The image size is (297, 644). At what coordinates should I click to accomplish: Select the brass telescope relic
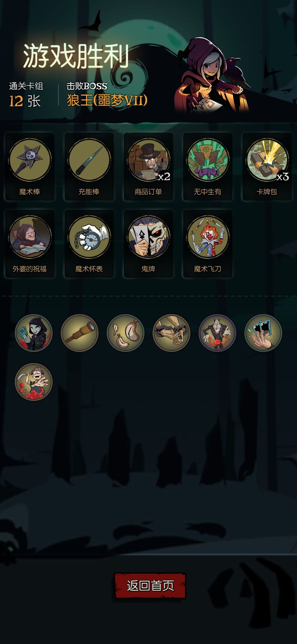click(x=79, y=333)
